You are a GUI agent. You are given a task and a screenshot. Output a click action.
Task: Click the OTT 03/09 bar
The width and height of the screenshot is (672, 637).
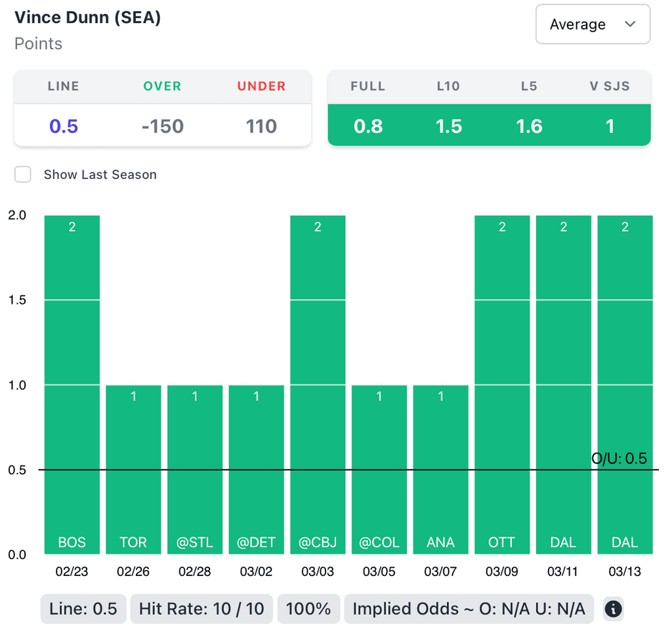pos(502,384)
